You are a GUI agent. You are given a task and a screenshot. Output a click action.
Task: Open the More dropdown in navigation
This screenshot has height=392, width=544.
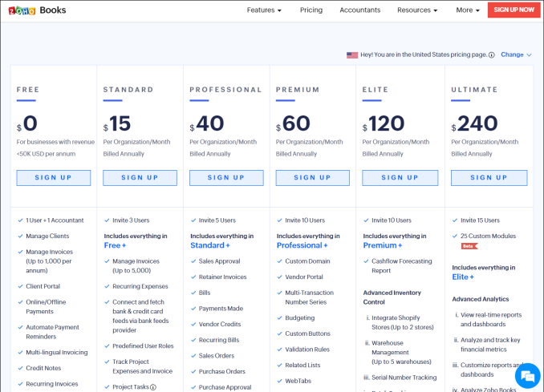pos(468,10)
